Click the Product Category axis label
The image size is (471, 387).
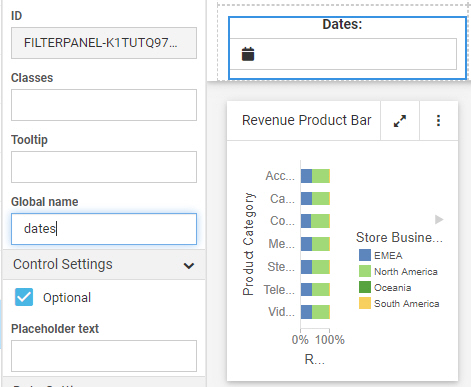(248, 244)
